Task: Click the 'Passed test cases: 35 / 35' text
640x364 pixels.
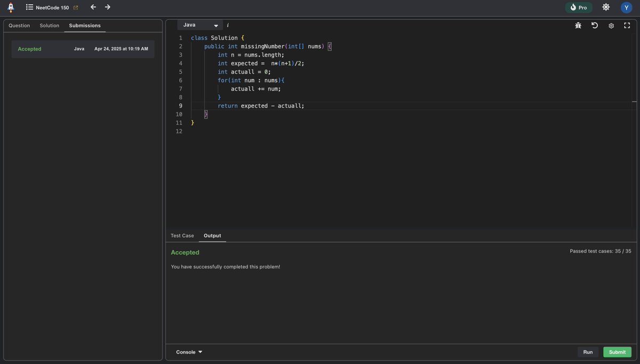Action: click(x=600, y=251)
